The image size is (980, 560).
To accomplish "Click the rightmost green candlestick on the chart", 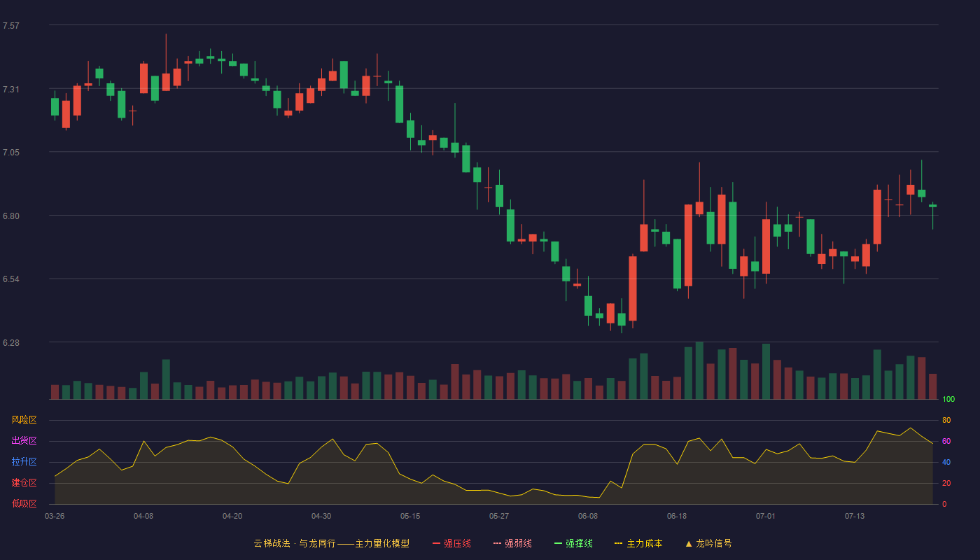I will tap(932, 206).
